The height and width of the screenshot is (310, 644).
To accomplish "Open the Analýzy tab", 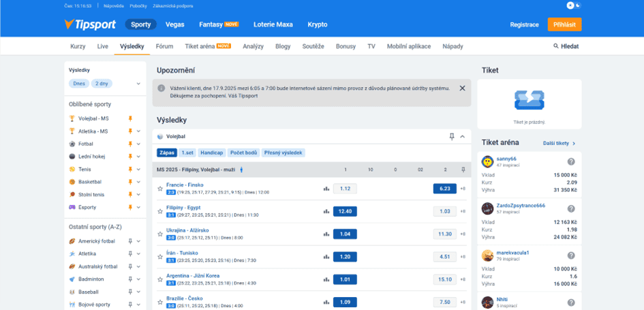I will [253, 46].
